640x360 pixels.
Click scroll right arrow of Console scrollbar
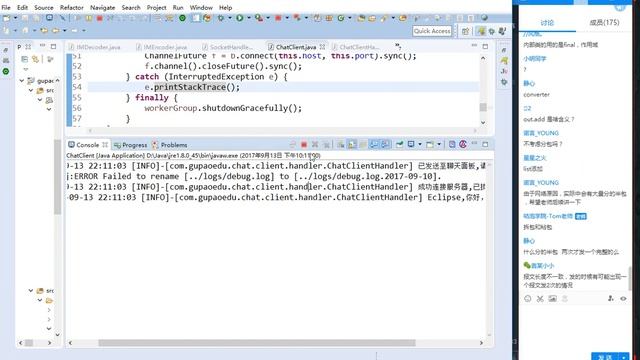pyautogui.click(x=481, y=343)
